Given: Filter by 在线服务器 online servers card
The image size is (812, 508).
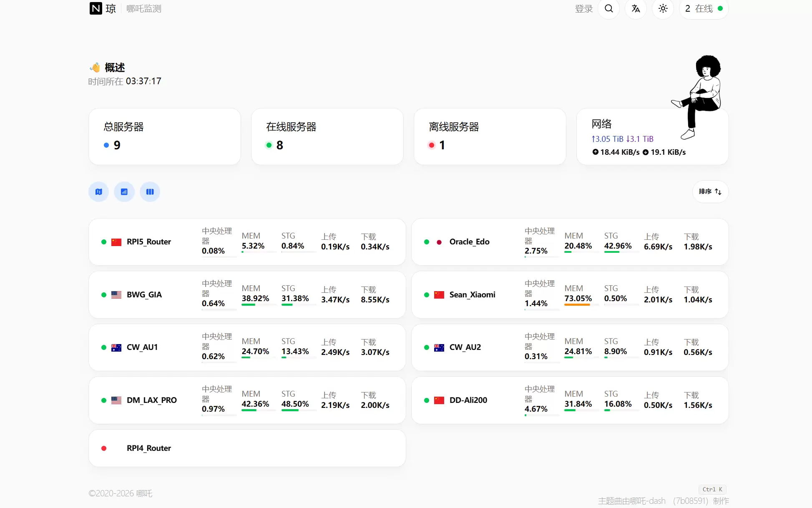Looking at the screenshot, I should coord(327,136).
